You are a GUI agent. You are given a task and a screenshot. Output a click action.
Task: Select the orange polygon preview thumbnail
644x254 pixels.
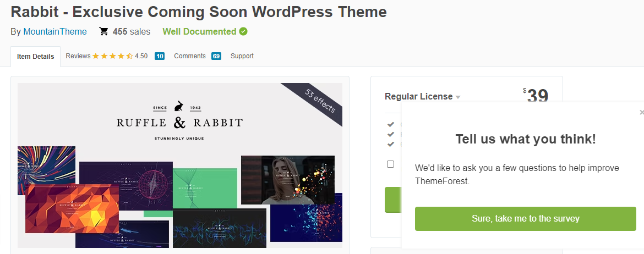[72, 209]
